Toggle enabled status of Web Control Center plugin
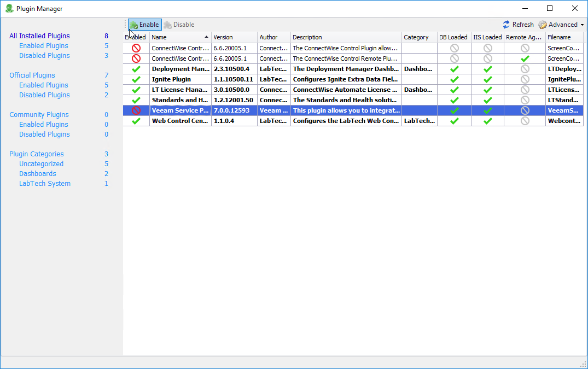 click(x=135, y=121)
